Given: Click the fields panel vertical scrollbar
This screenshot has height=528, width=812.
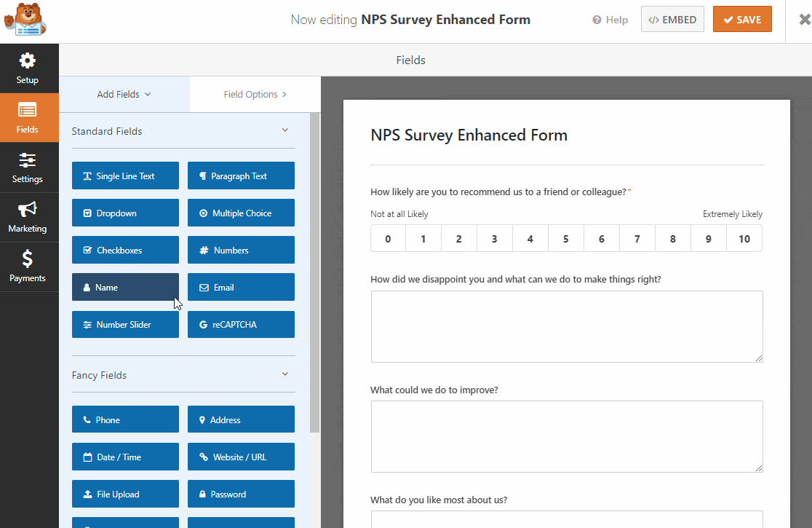Looking at the screenshot, I should pyautogui.click(x=314, y=272).
